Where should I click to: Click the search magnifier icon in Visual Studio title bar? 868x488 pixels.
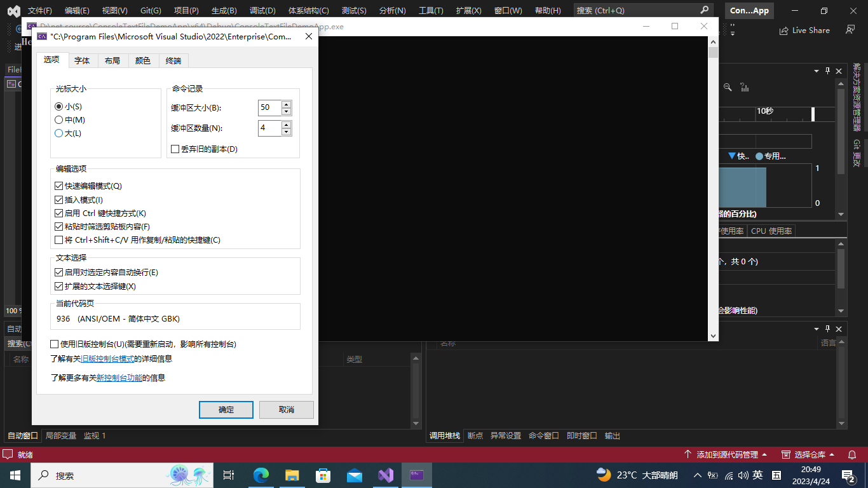click(704, 10)
